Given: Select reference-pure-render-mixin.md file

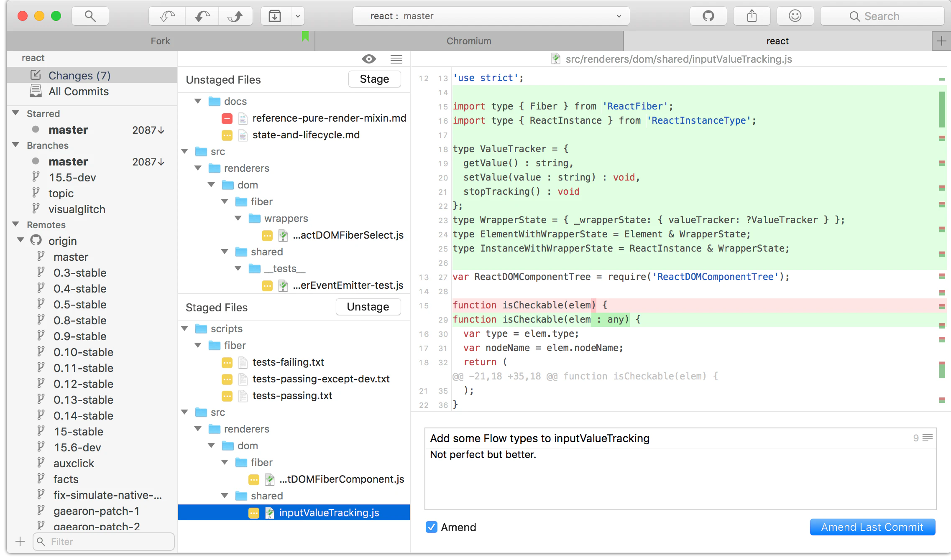Looking at the screenshot, I should click(294, 118).
